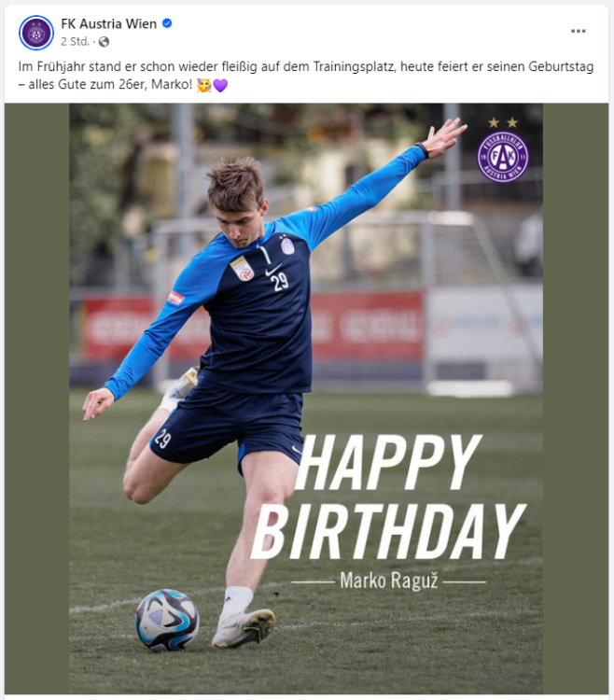Open the three-dot post options menu

[x=579, y=31]
